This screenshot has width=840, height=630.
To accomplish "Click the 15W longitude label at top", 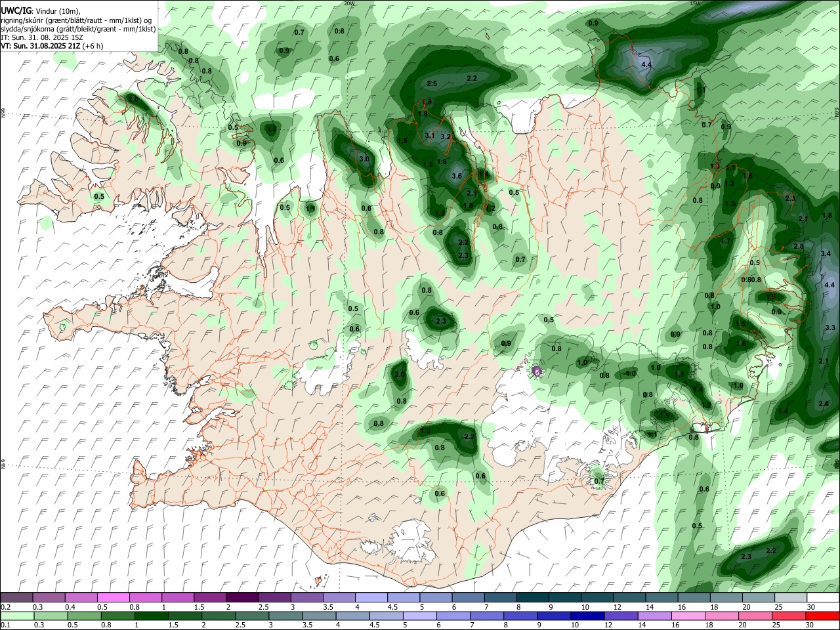I will point(695,3).
